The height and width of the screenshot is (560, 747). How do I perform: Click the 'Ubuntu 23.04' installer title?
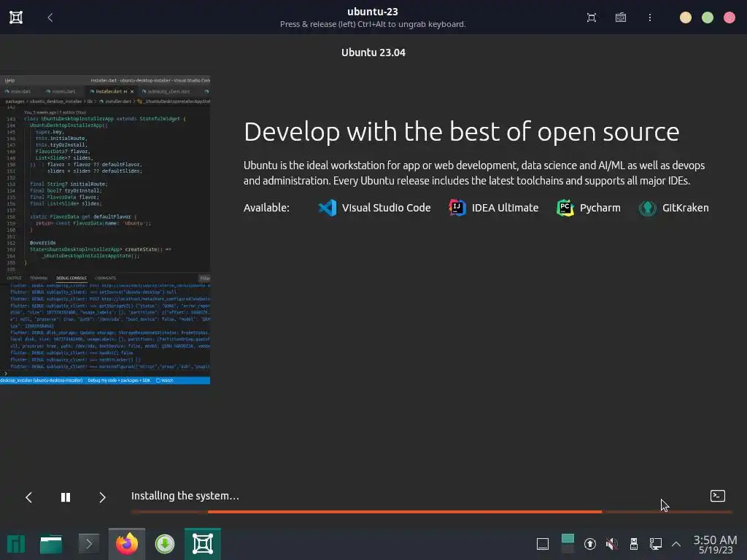coord(373,52)
